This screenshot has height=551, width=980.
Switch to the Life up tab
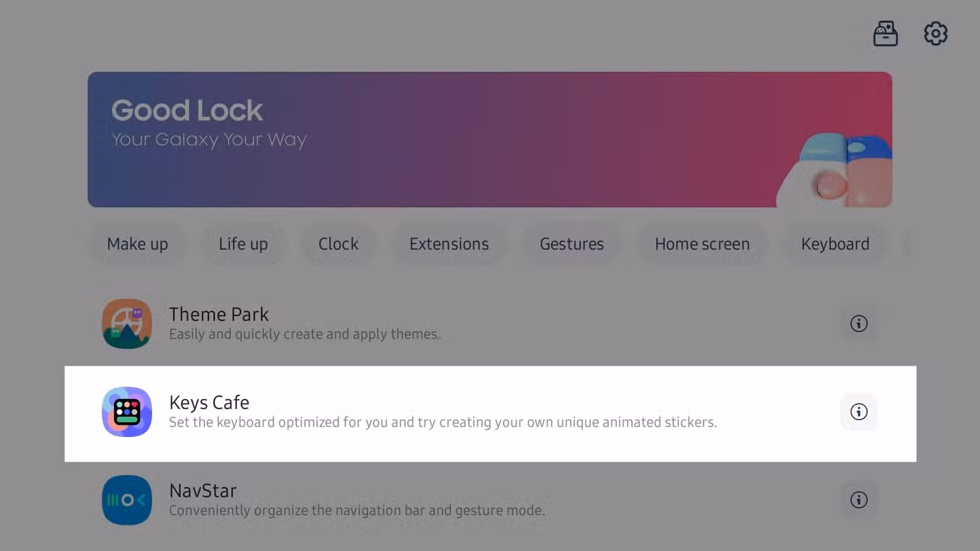243,244
